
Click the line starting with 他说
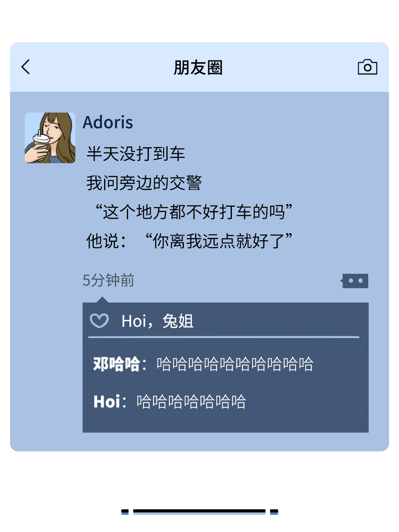[x=190, y=241]
